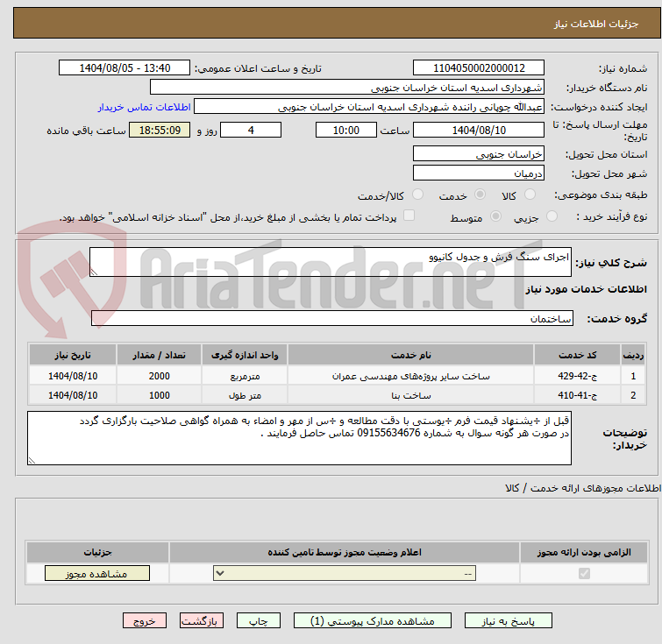Open license status dropdown
The image size is (662, 644).
pyautogui.click(x=345, y=574)
